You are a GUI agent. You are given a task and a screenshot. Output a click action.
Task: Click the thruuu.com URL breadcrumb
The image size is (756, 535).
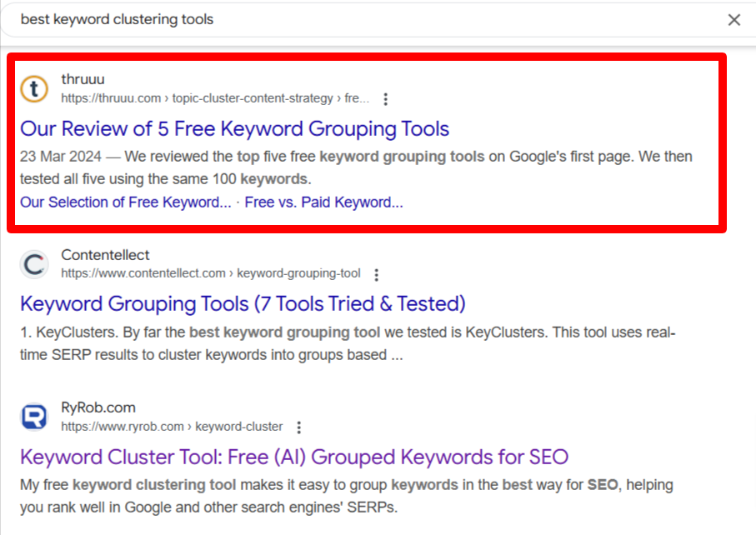click(x=215, y=98)
